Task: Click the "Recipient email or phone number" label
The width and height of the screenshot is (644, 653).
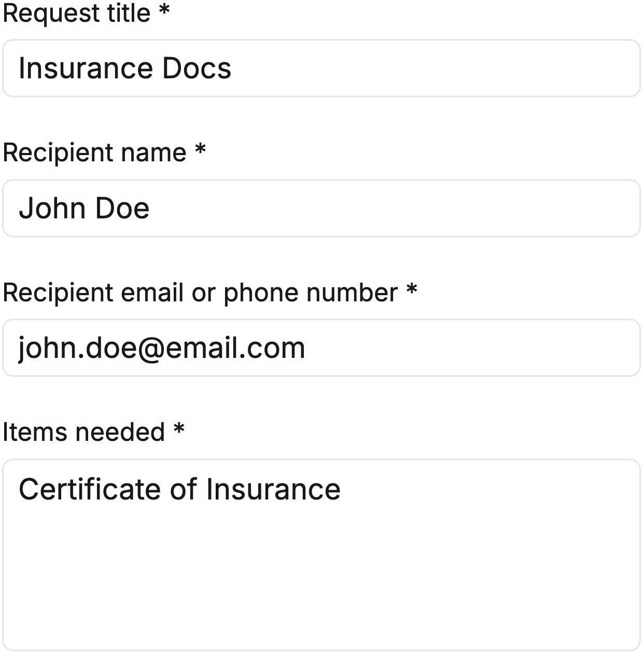Action: click(x=200, y=293)
